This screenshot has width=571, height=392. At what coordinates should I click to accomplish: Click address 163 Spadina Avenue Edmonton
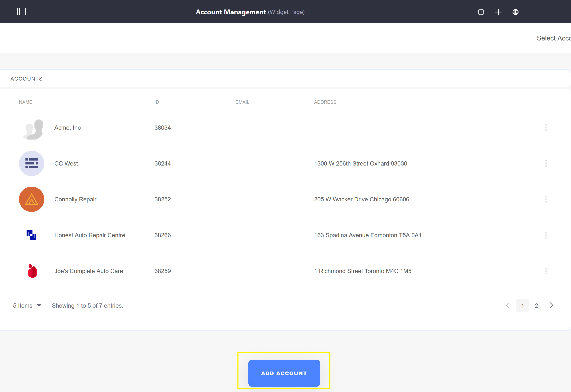(x=368, y=235)
